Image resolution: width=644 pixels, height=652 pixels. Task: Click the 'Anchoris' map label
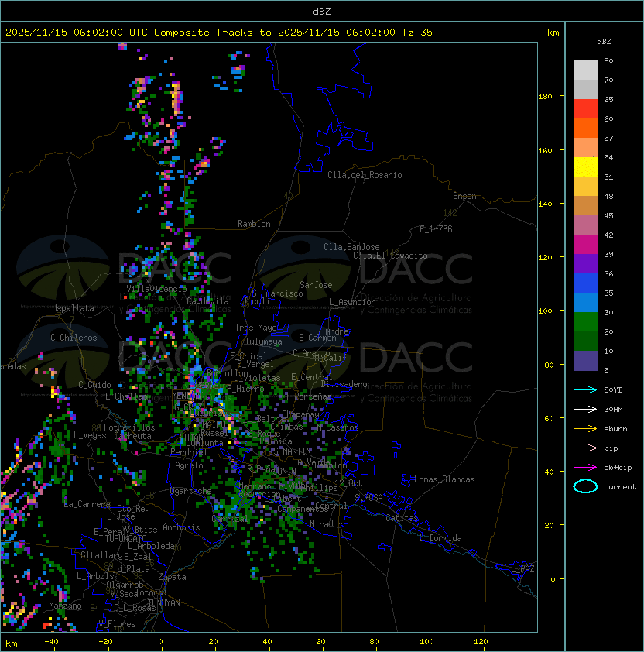[181, 527]
